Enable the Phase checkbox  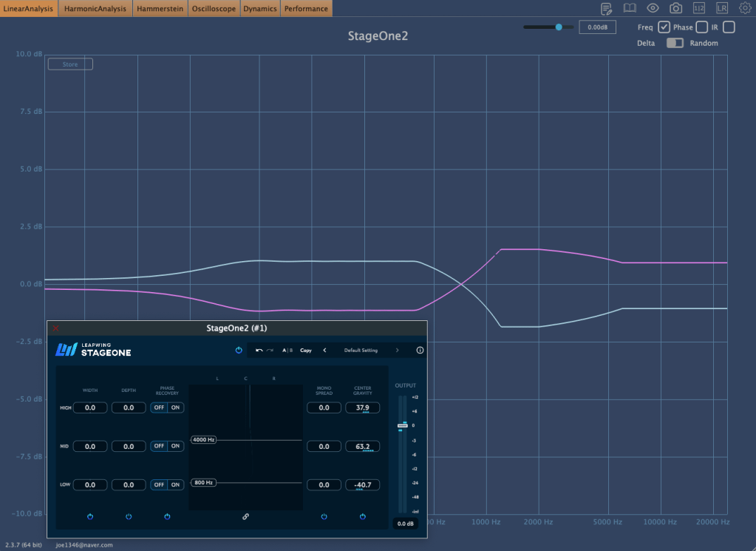point(700,27)
